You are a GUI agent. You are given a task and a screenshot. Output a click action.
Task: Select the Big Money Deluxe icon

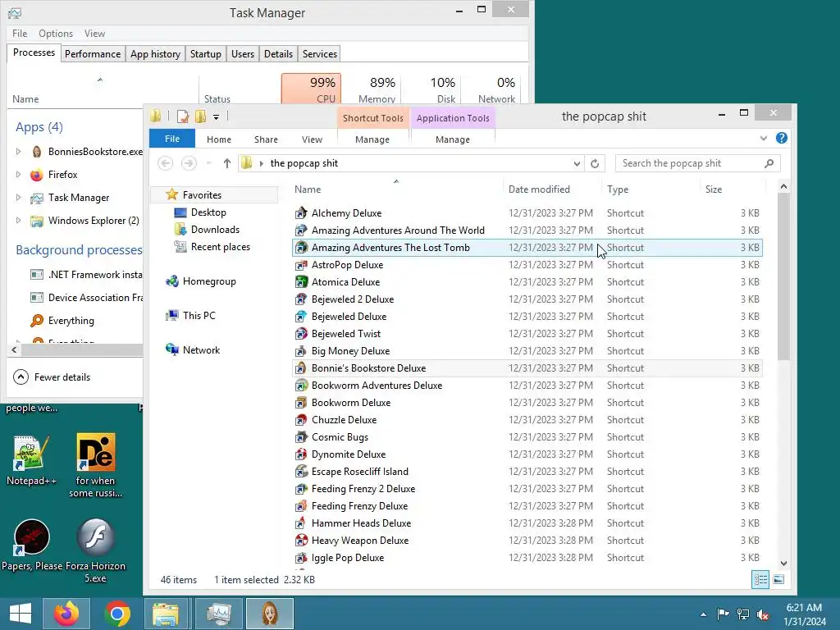(302, 351)
